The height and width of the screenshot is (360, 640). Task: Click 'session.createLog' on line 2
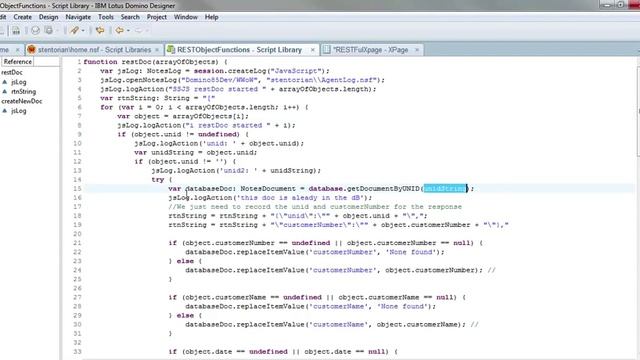[230, 71]
